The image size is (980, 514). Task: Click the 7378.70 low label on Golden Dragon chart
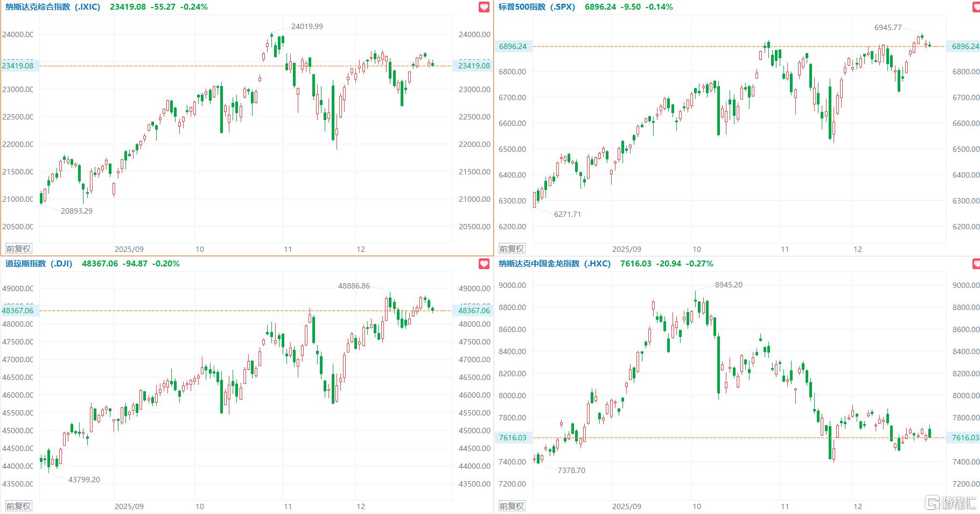point(571,470)
